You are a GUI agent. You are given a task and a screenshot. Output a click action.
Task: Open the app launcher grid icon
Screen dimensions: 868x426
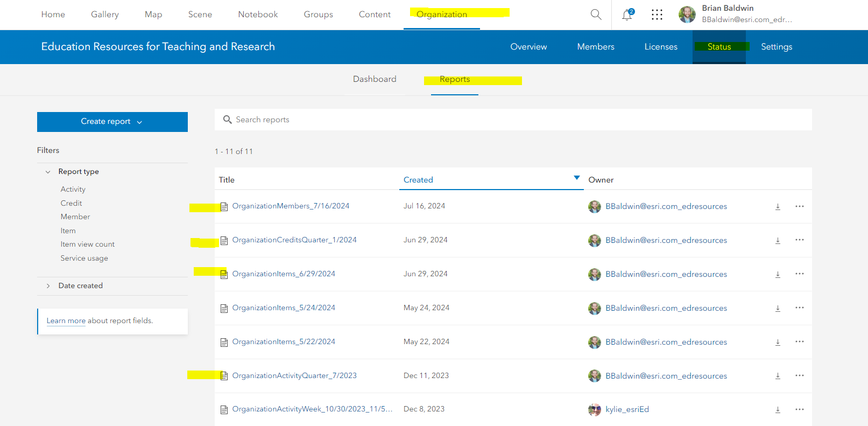click(657, 15)
